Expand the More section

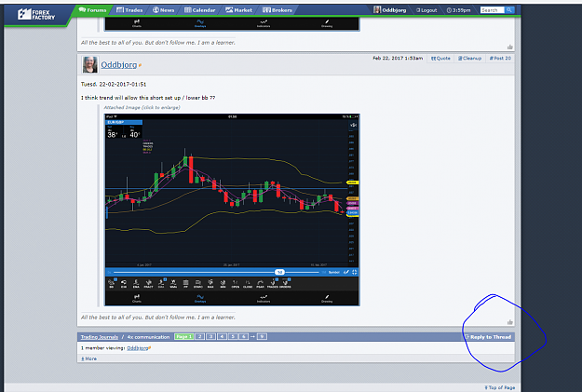click(x=89, y=358)
